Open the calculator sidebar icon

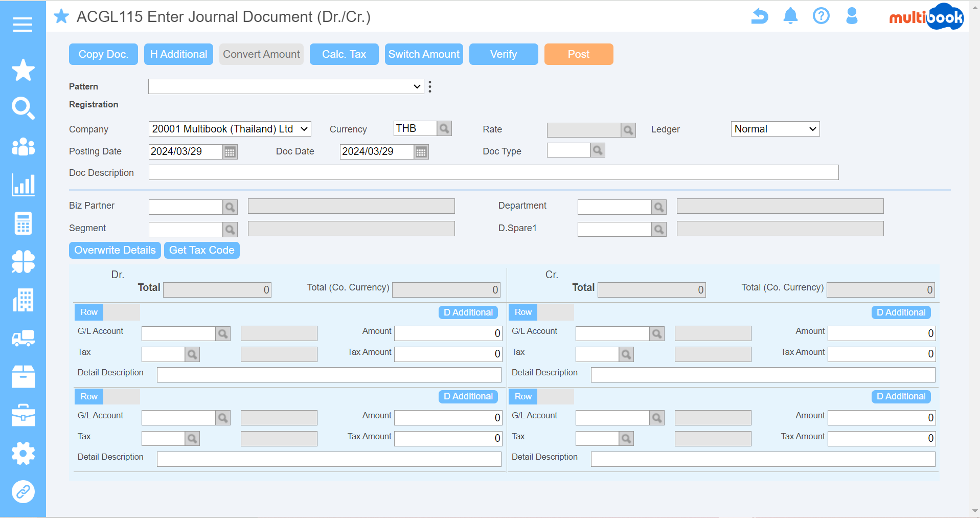23,223
